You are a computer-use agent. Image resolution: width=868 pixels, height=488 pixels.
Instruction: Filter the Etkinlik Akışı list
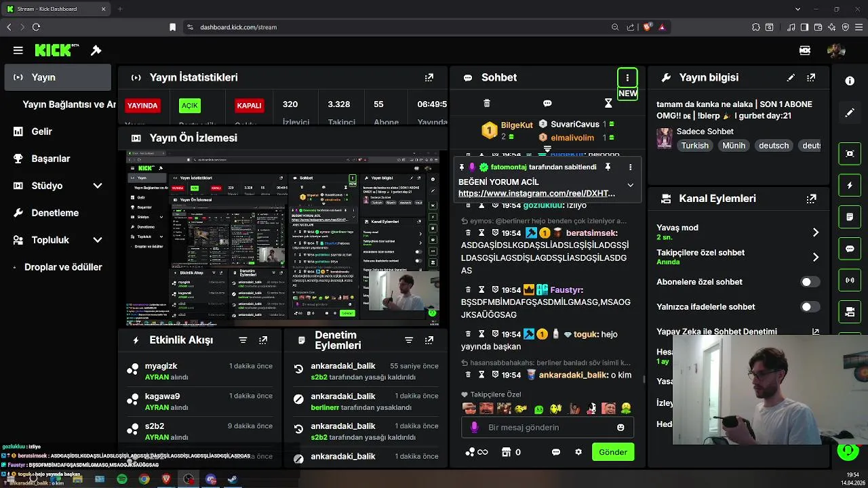(x=243, y=340)
